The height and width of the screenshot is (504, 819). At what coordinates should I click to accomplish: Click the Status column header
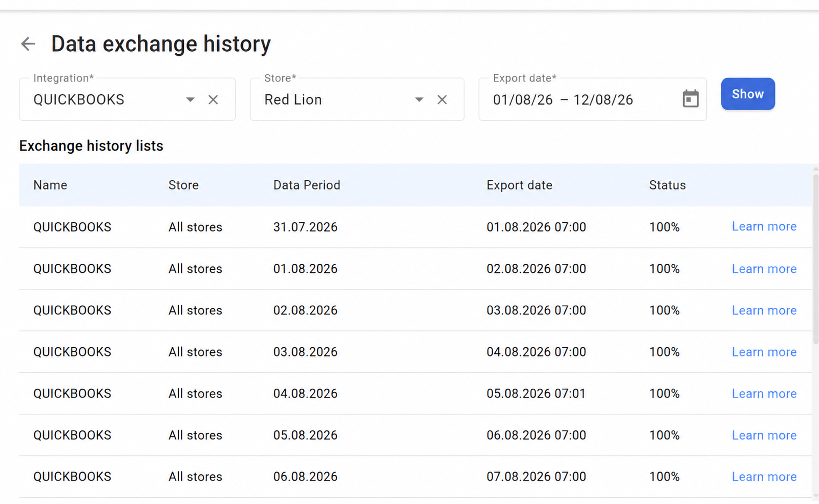point(667,185)
